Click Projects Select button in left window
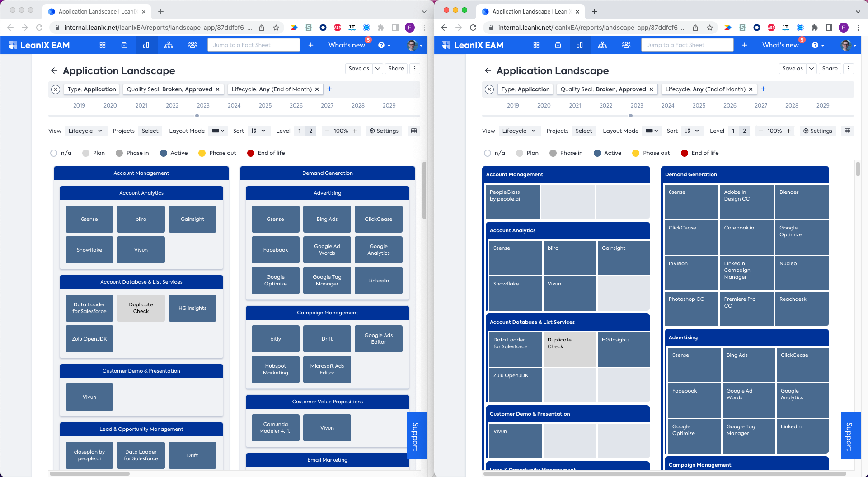This screenshot has height=477, width=868. coord(150,131)
